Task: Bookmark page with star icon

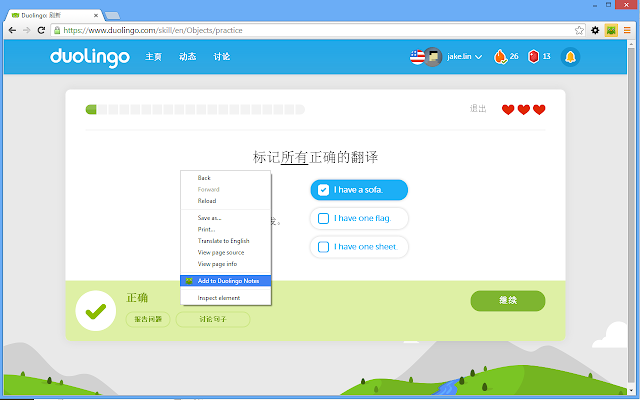Action: 579,30
